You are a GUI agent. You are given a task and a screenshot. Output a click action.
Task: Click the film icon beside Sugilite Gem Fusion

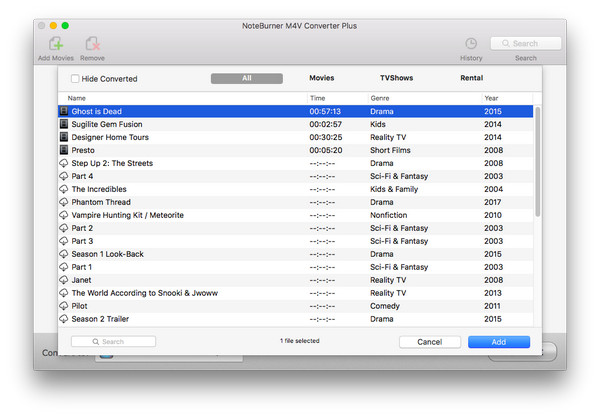(64, 124)
